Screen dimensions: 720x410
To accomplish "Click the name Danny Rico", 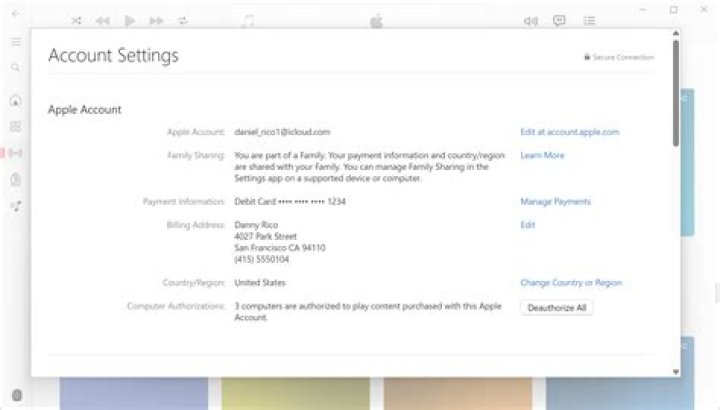I will 256,225.
